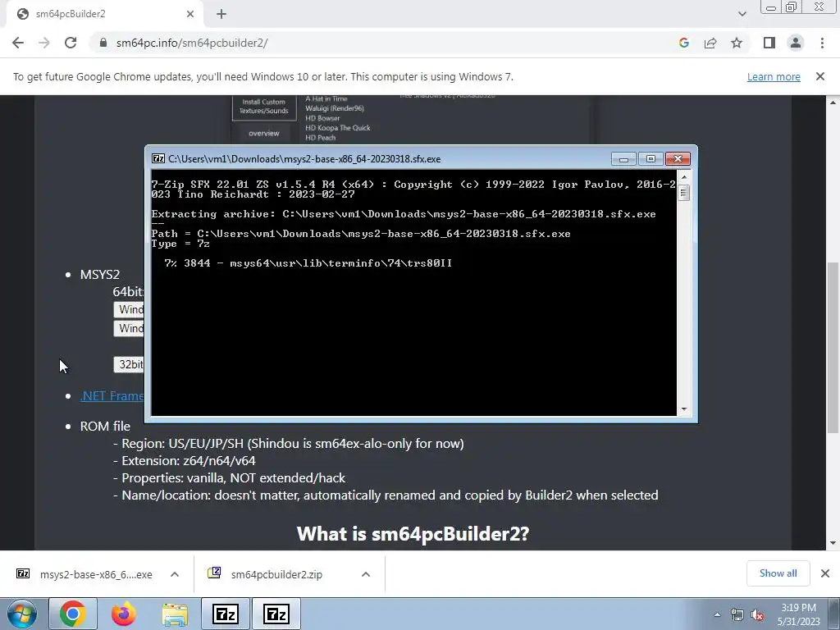The image size is (840, 630).
Task: Click the second Windows 64bit button
Action: pos(129,328)
